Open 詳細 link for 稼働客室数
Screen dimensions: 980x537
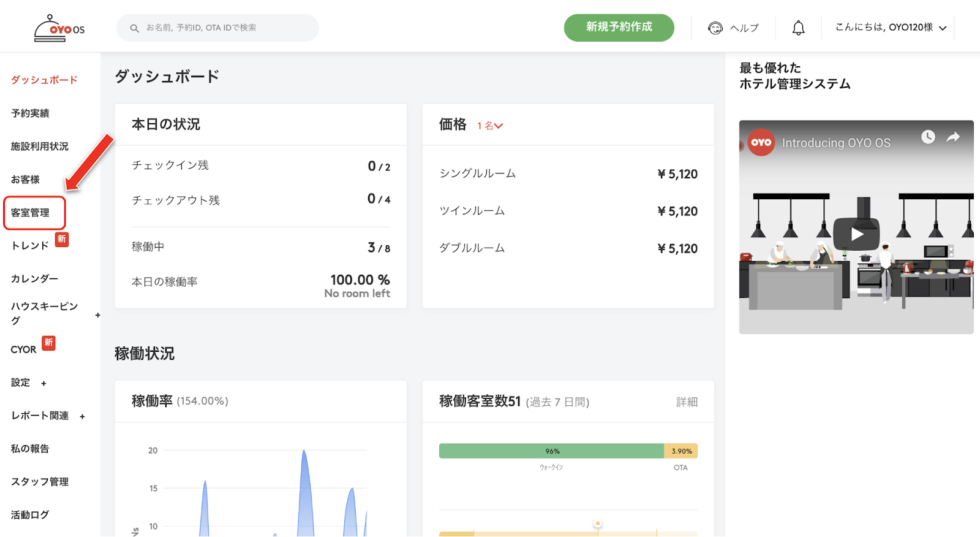[x=687, y=402]
